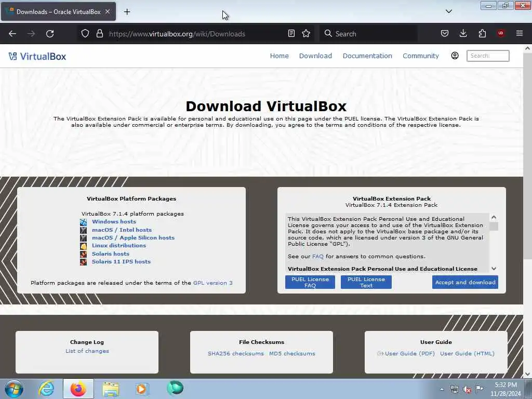
Task: Click the uBlock Origin red shield icon
Action: pyautogui.click(x=501, y=33)
